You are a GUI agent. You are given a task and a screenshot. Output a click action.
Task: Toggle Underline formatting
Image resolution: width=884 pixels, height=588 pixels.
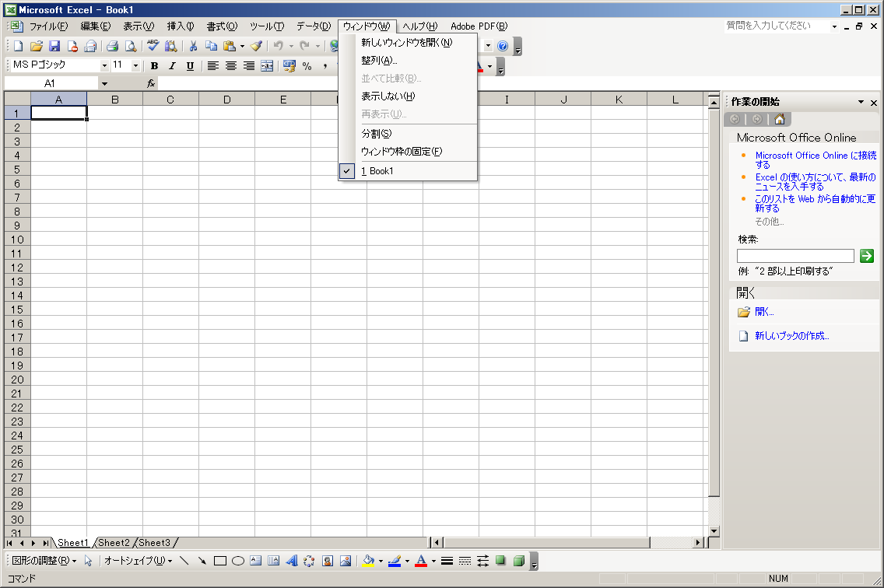click(190, 66)
